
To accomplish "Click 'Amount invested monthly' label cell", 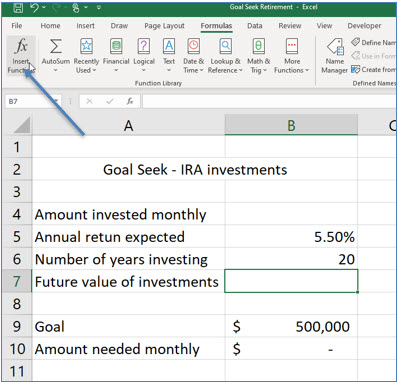I will pos(128,214).
